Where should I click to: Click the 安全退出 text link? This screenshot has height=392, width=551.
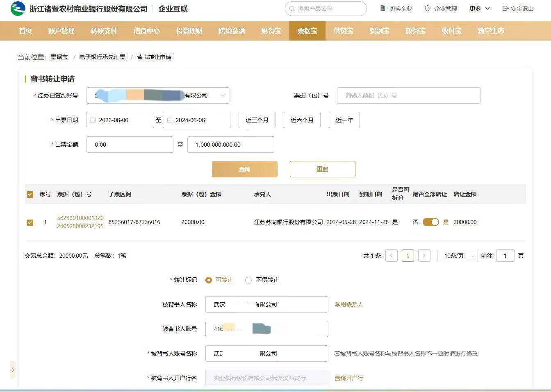click(x=522, y=9)
